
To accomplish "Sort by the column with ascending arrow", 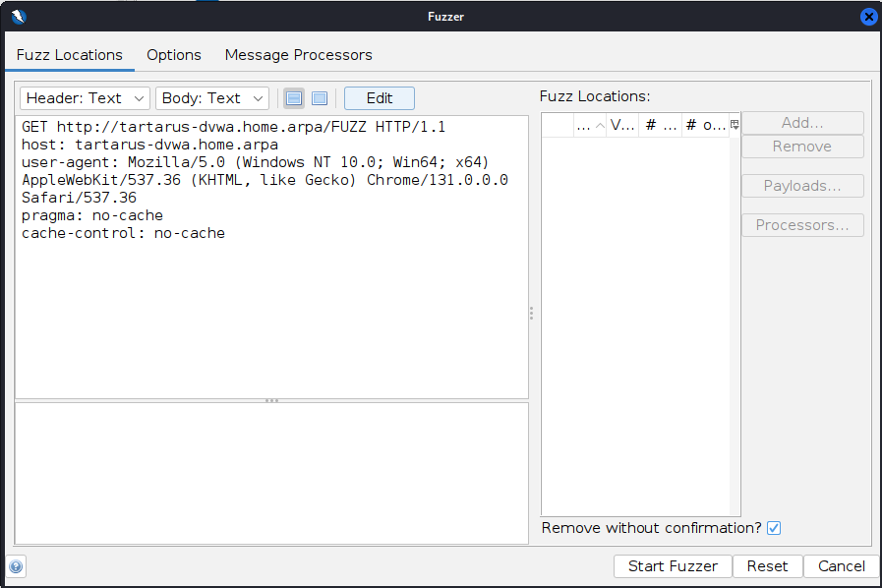I will tap(590, 125).
